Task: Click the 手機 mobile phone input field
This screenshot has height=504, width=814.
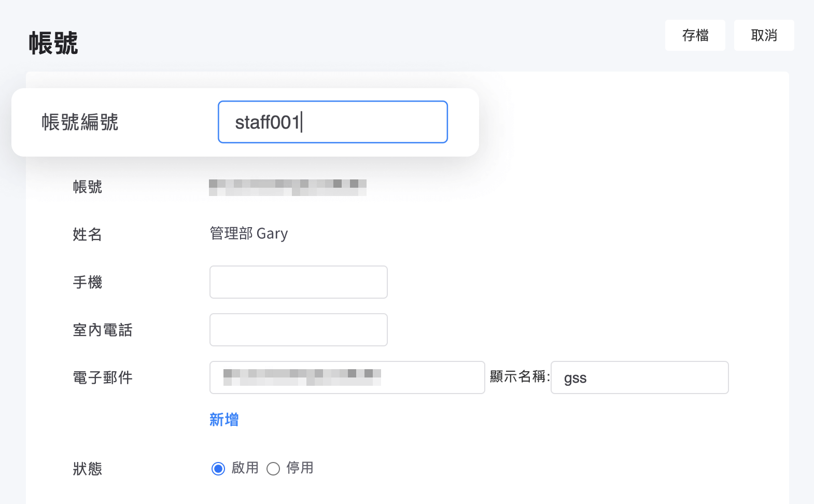Action: coord(299,282)
